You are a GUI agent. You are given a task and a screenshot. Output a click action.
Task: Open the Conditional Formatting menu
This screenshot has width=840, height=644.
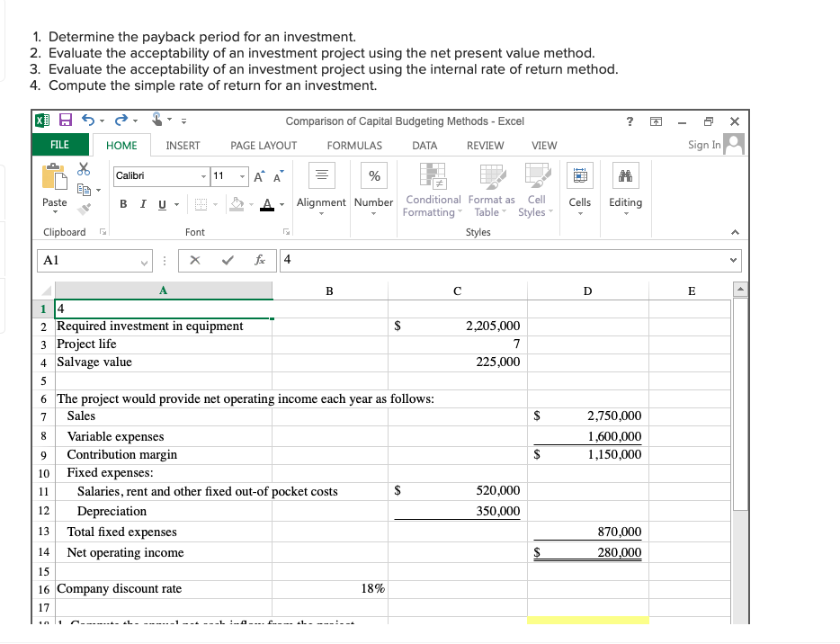coord(432,189)
